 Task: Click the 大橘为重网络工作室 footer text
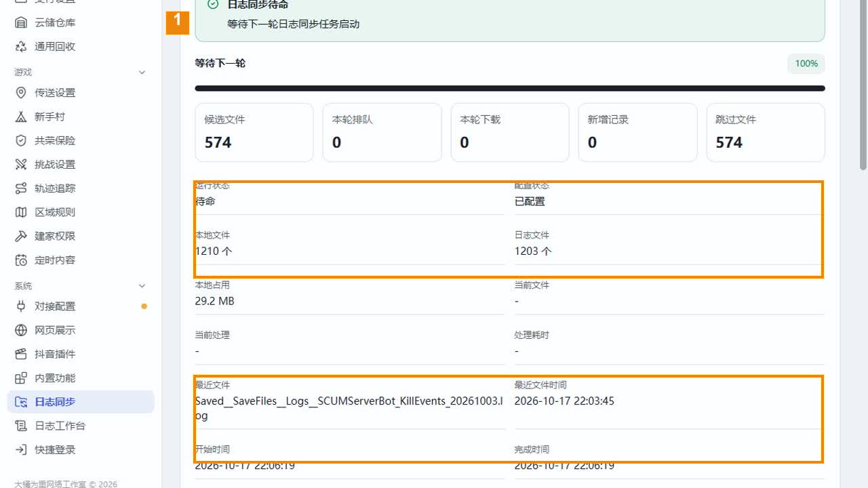coord(66,484)
